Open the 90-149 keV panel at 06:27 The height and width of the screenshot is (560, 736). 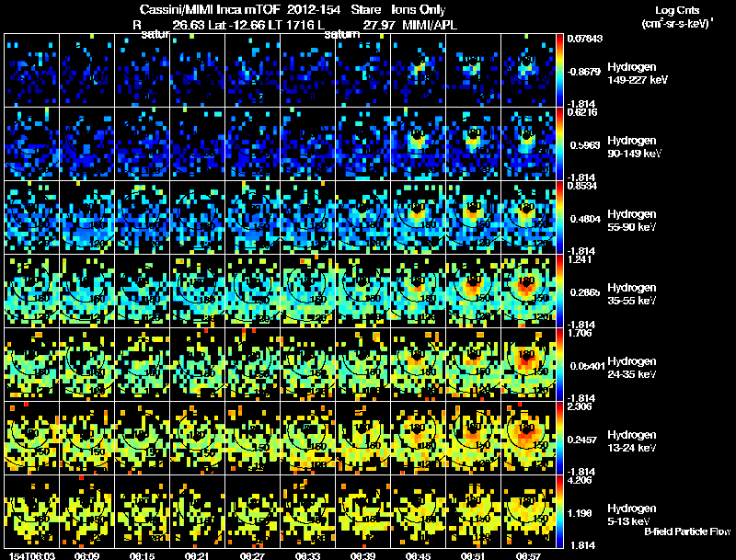coord(252,144)
